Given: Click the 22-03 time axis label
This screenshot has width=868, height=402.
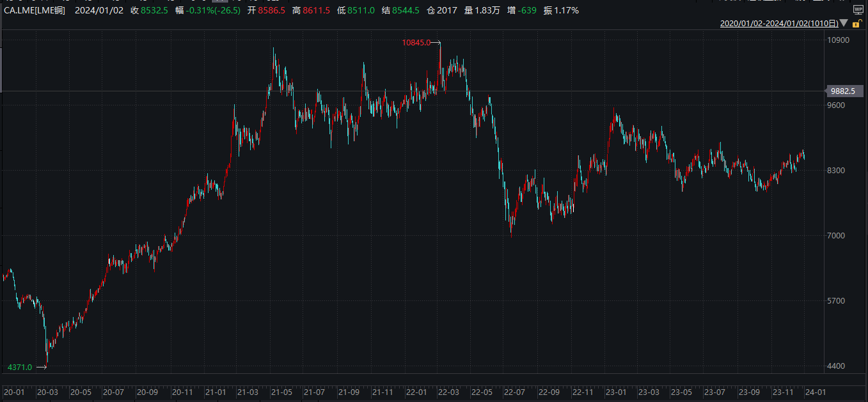Looking at the screenshot, I should point(448,392).
